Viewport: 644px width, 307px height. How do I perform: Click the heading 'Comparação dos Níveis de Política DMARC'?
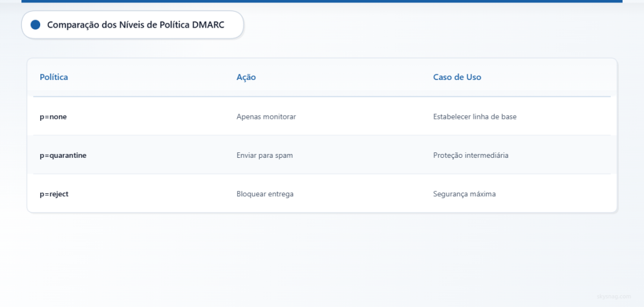[x=136, y=25]
